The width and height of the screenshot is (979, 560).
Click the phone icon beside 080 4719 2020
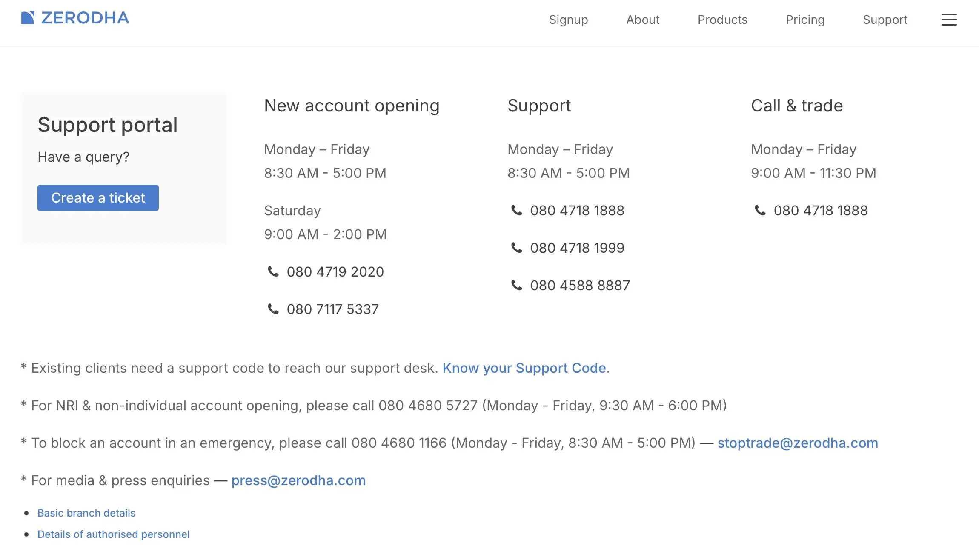click(273, 271)
